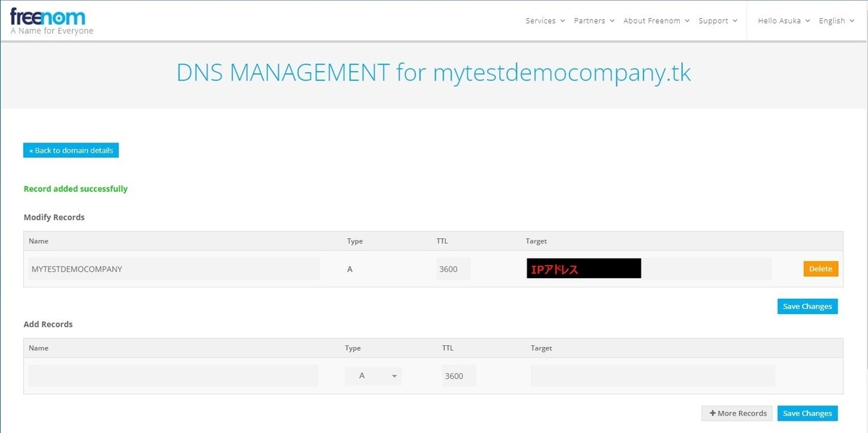Open the About Freenom menu

(x=657, y=21)
